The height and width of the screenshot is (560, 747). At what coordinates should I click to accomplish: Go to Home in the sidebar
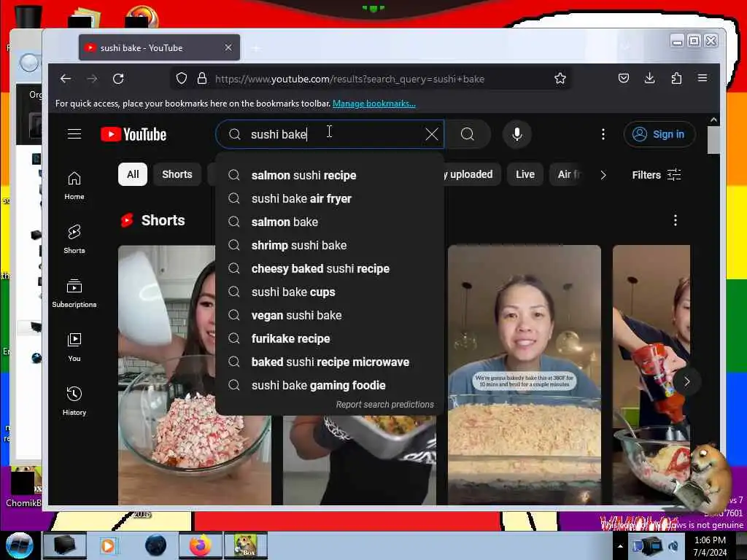click(74, 185)
